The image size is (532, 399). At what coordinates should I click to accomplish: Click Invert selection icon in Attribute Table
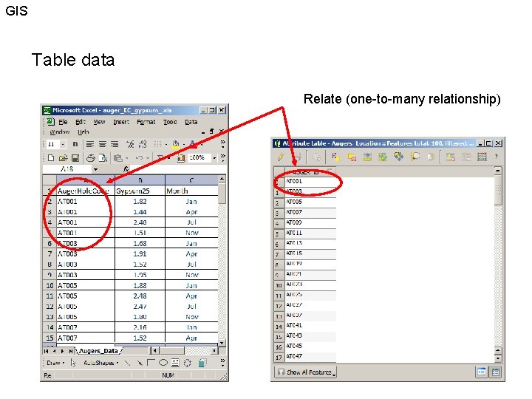point(383,157)
